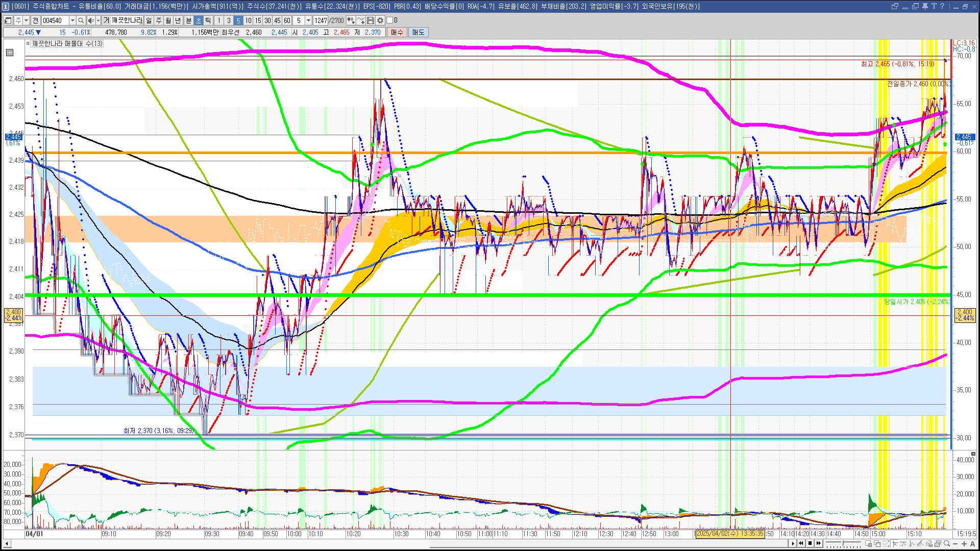The height and width of the screenshot is (551, 980).
Task: Click the plus zoom-in icon
Action: coord(964,544)
